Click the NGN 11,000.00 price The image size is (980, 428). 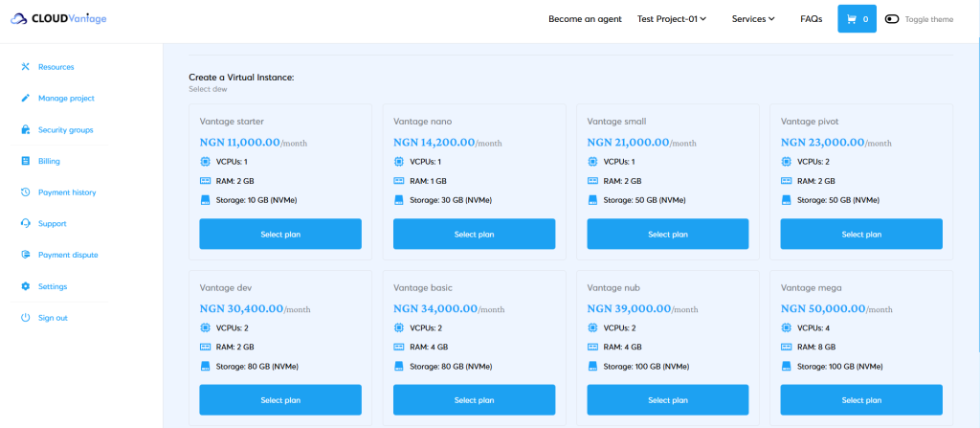pyautogui.click(x=240, y=142)
